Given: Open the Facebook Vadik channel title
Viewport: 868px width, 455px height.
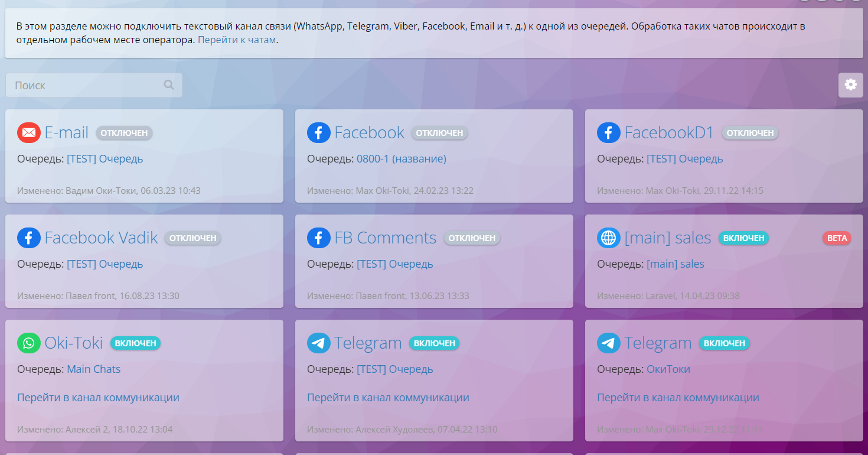Looking at the screenshot, I should [102, 238].
